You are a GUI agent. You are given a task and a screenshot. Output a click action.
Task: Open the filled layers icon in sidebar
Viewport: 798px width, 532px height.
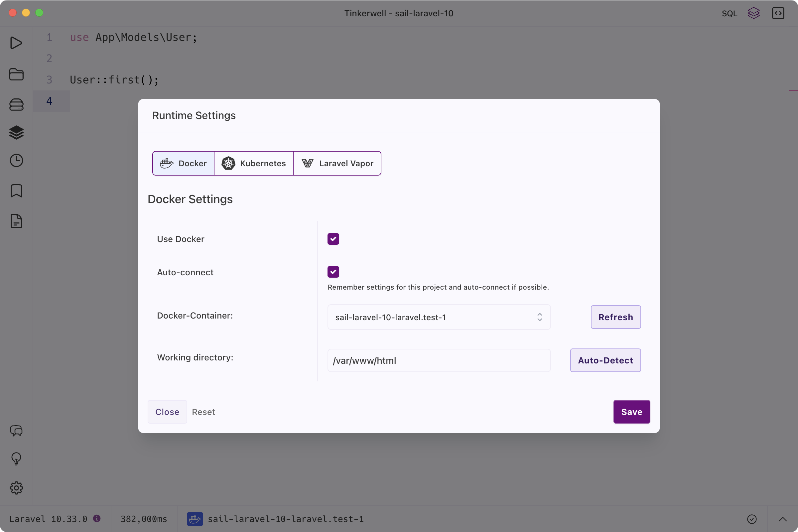pyautogui.click(x=16, y=132)
